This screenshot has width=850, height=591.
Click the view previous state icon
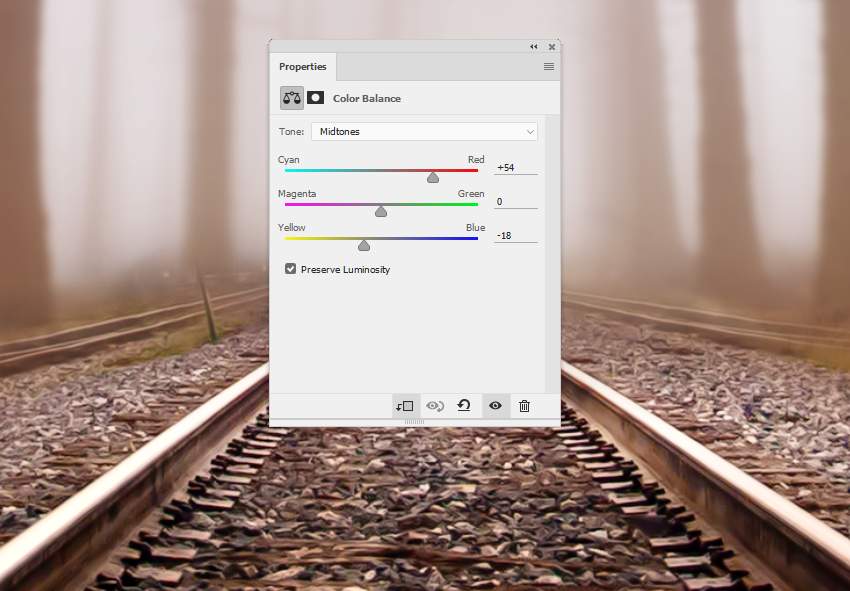point(434,406)
